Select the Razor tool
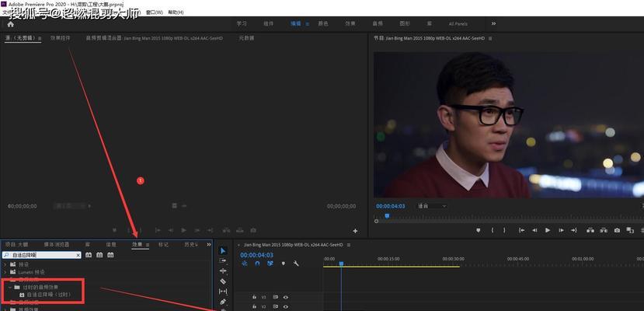Image resolution: width=644 pixels, height=311 pixels. (223, 281)
